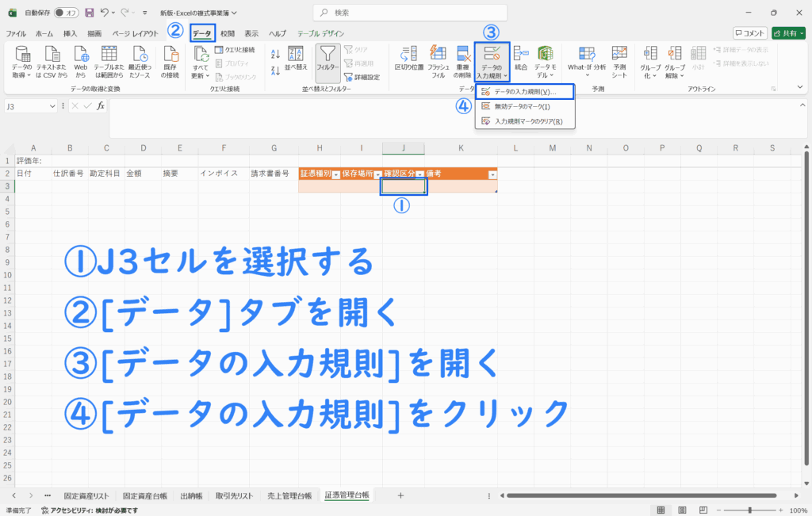Open the 証憑種別 column filter dropdown
The height and width of the screenshot is (516, 812).
[x=335, y=174]
